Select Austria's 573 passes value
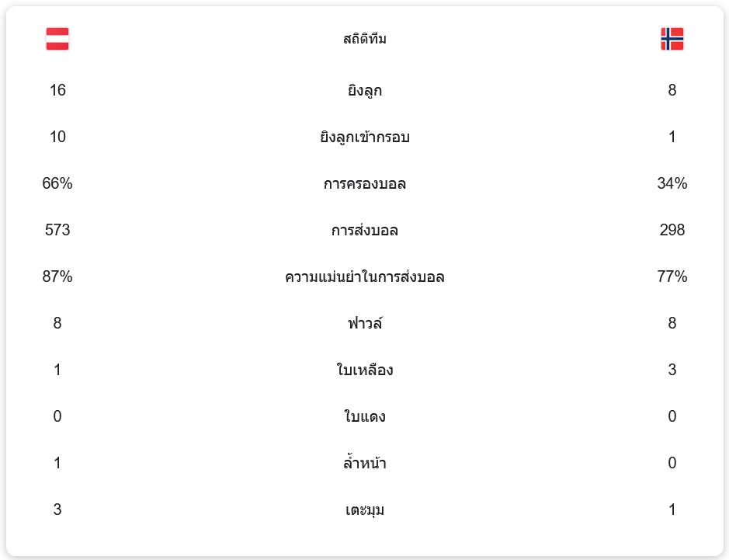The height and width of the screenshot is (560, 729). pyautogui.click(x=57, y=231)
